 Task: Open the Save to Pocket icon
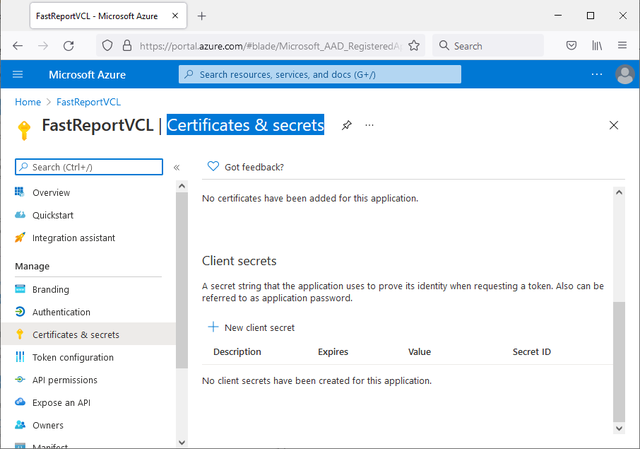click(x=571, y=45)
